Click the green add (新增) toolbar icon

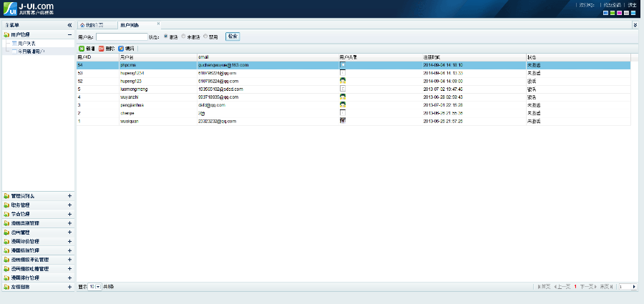point(82,49)
